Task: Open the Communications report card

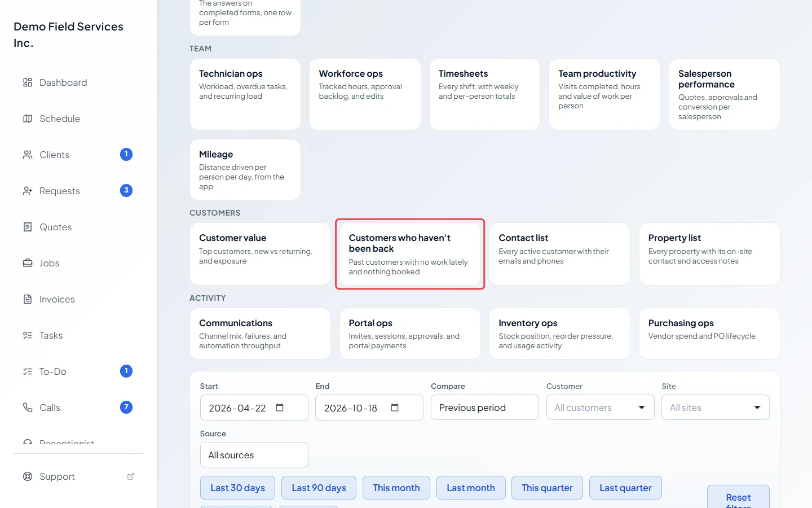Action: coord(260,334)
